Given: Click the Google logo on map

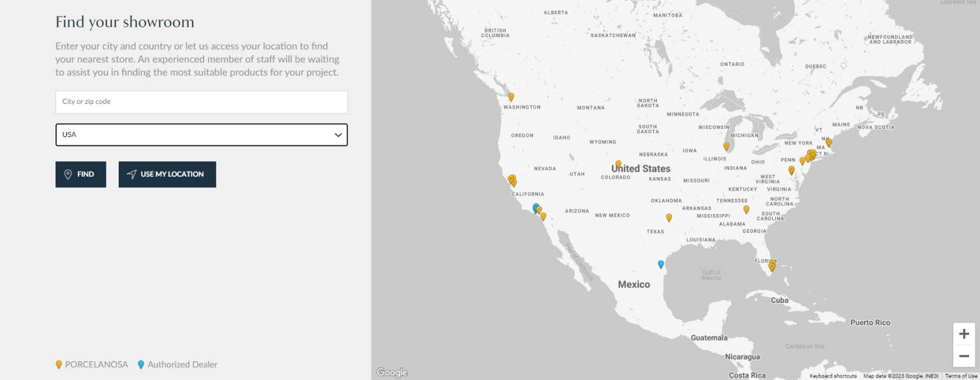Looking at the screenshot, I should pyautogui.click(x=391, y=372).
